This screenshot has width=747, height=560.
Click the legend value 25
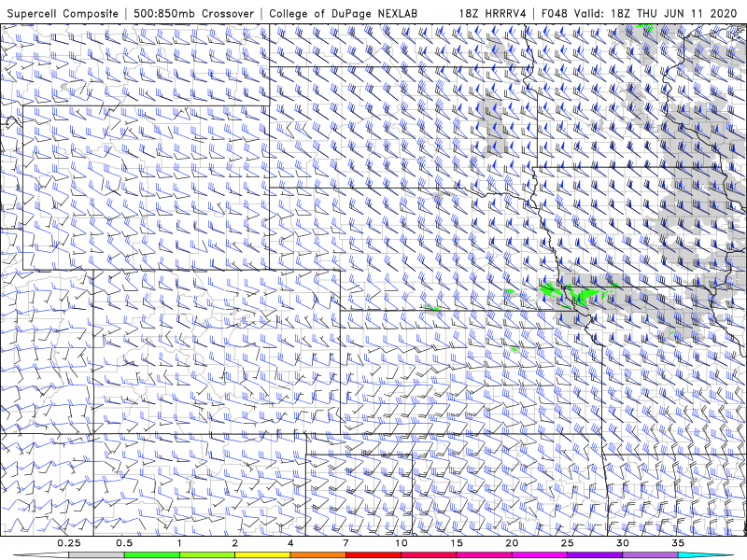coord(567,543)
